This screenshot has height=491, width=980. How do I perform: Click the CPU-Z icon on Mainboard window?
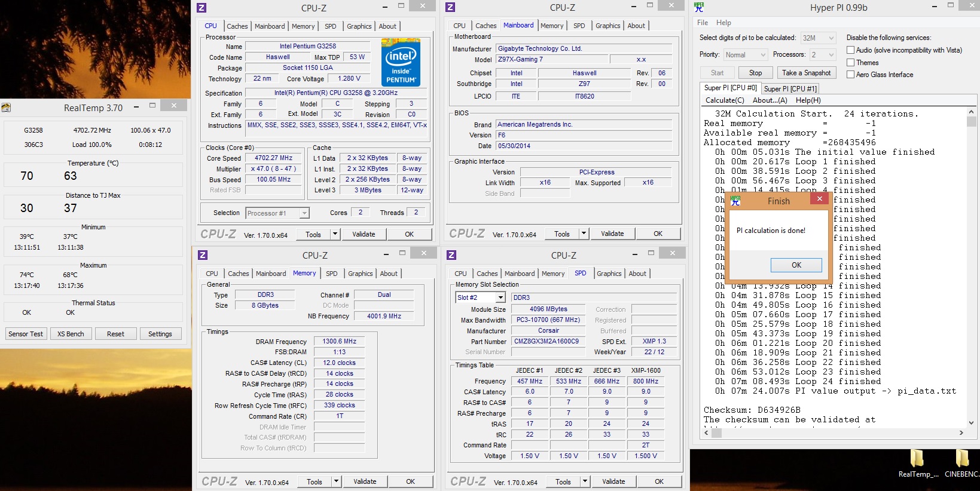(451, 8)
